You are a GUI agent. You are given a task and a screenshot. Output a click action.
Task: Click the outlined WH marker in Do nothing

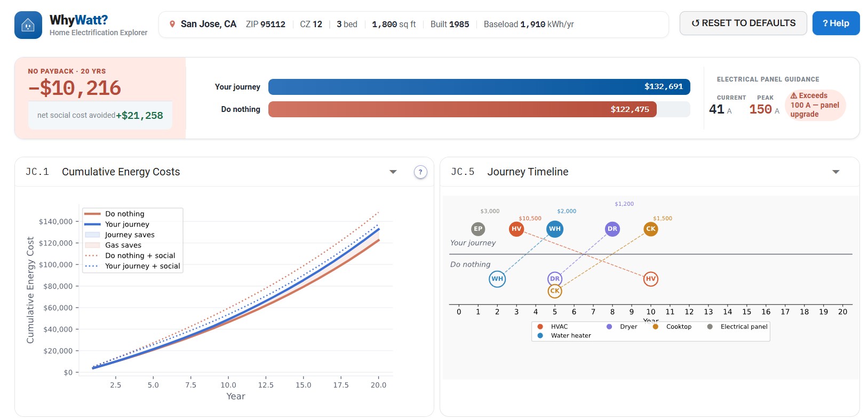(x=497, y=279)
